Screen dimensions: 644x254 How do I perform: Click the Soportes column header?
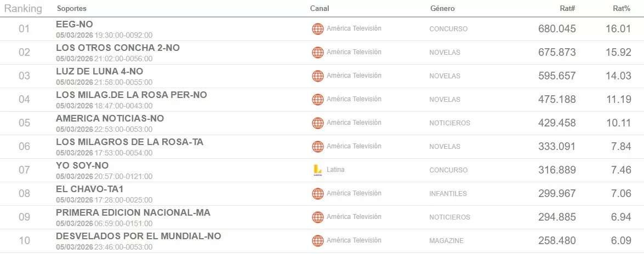point(71,9)
